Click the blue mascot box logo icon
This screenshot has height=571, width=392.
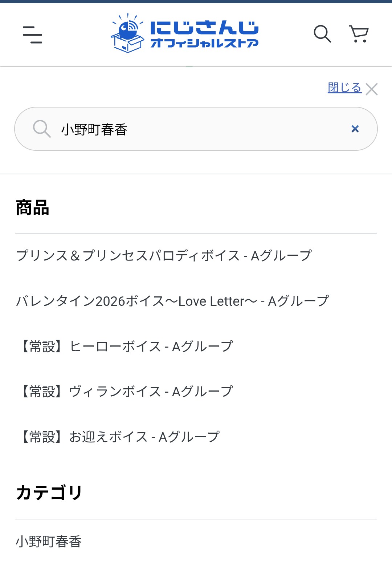coord(127,34)
